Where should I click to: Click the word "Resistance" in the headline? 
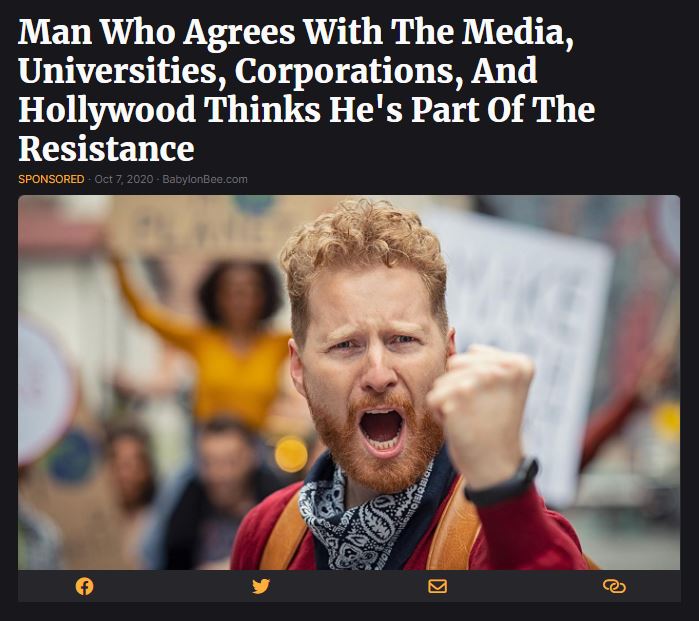(107, 149)
